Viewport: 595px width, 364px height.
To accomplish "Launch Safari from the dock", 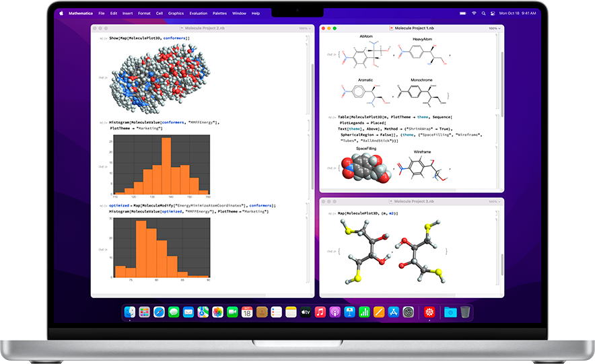I will coord(159,312).
